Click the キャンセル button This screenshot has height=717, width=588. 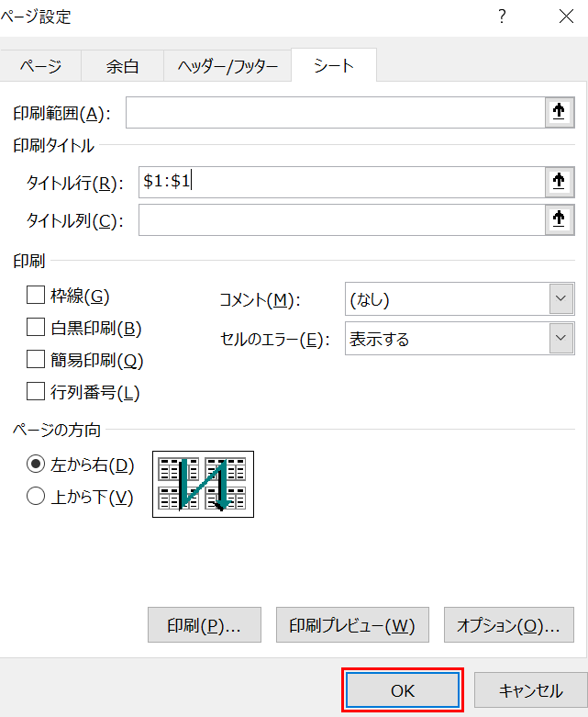531,690
